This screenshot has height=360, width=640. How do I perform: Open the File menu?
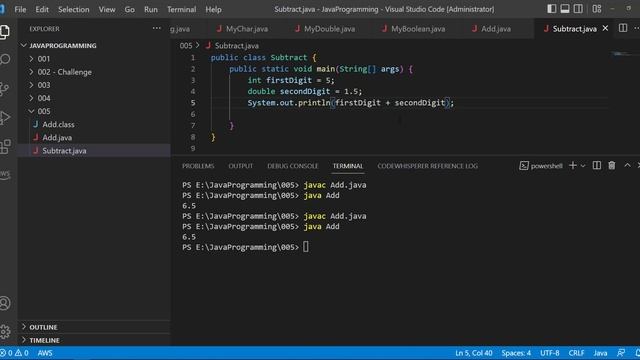(20, 9)
